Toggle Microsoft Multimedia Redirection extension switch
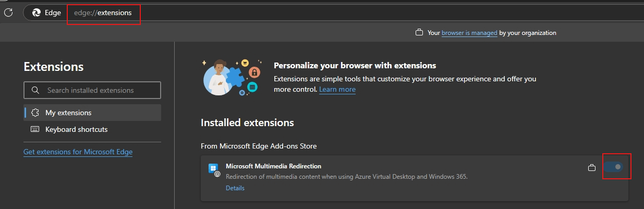 click(614, 167)
